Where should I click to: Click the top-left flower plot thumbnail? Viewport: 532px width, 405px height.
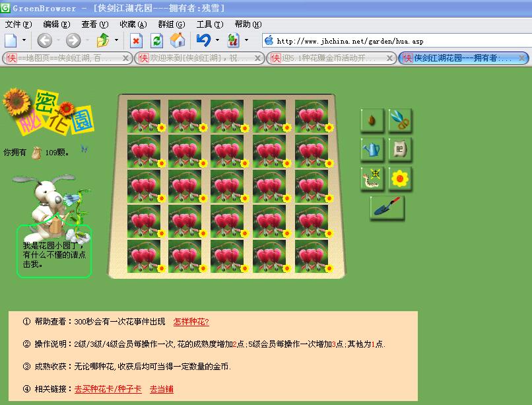tap(144, 116)
